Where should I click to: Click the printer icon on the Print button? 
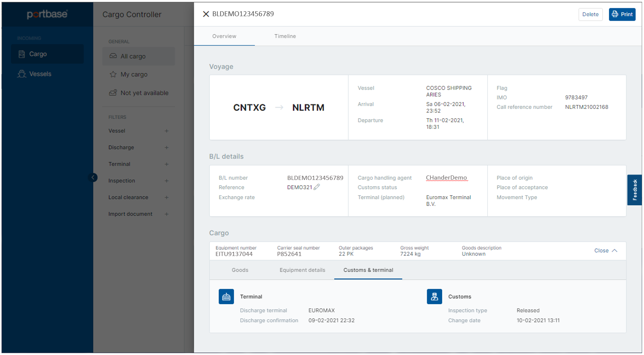coord(614,14)
